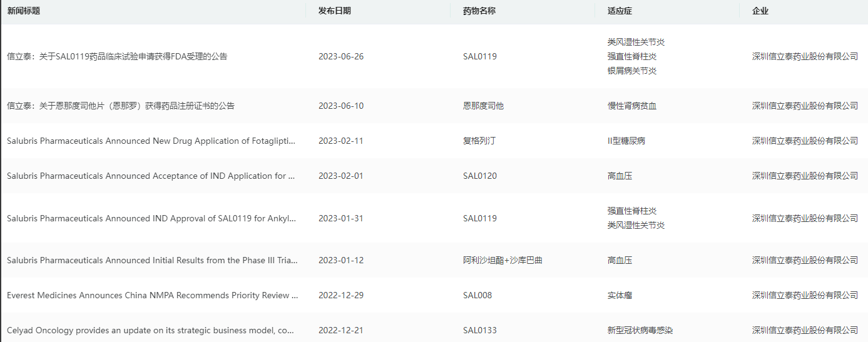Click drug name 复格列汀
The image size is (868, 342).
(x=479, y=141)
